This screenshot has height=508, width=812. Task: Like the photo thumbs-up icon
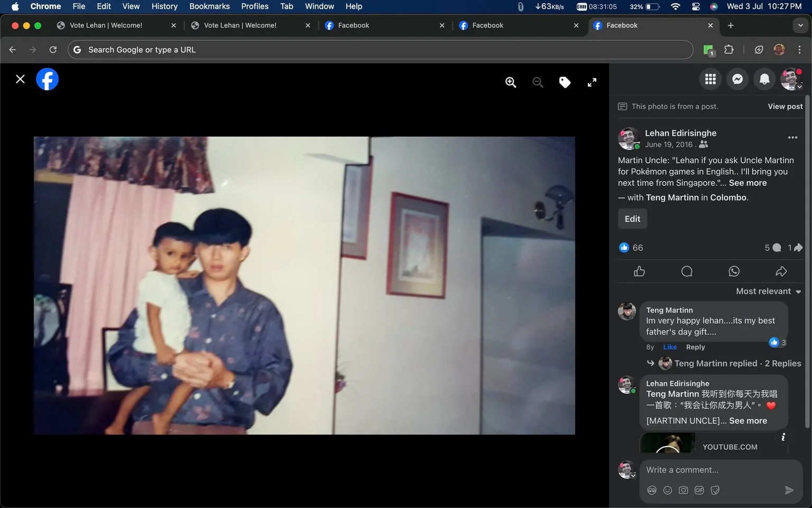(639, 271)
